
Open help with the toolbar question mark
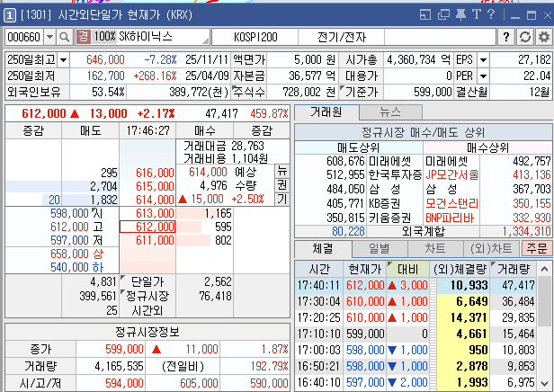point(507,37)
